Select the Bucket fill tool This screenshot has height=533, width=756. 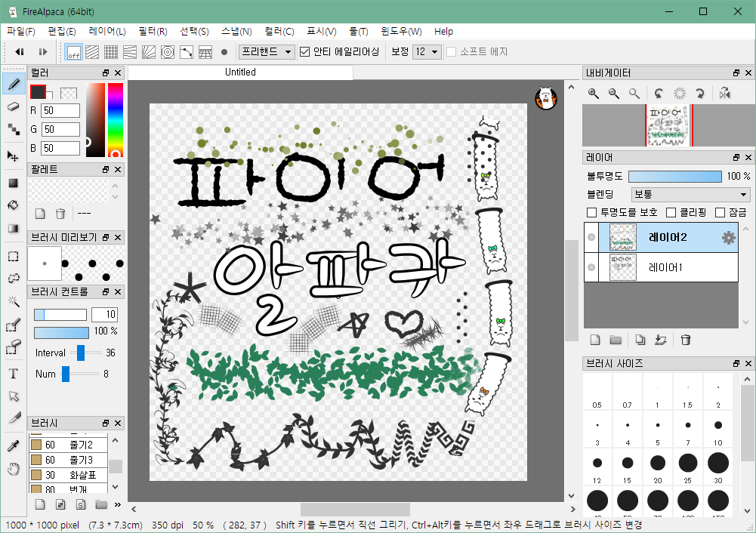pyautogui.click(x=14, y=205)
